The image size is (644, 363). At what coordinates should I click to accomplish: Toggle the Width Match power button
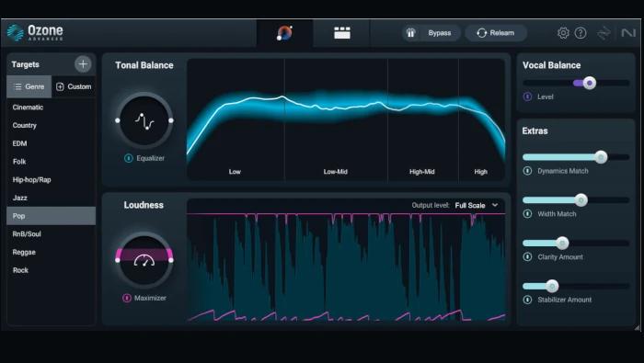point(527,214)
